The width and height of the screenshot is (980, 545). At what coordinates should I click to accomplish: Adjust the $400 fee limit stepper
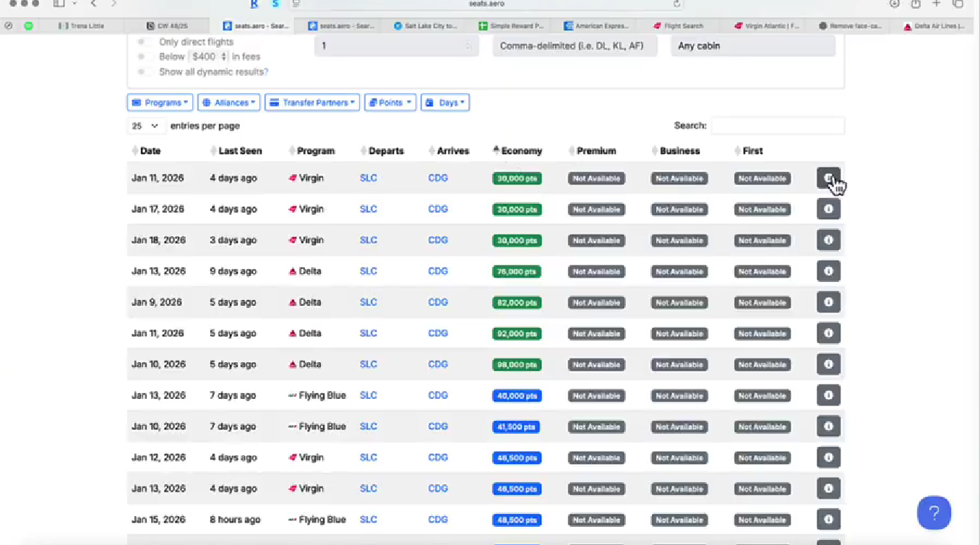(x=209, y=56)
